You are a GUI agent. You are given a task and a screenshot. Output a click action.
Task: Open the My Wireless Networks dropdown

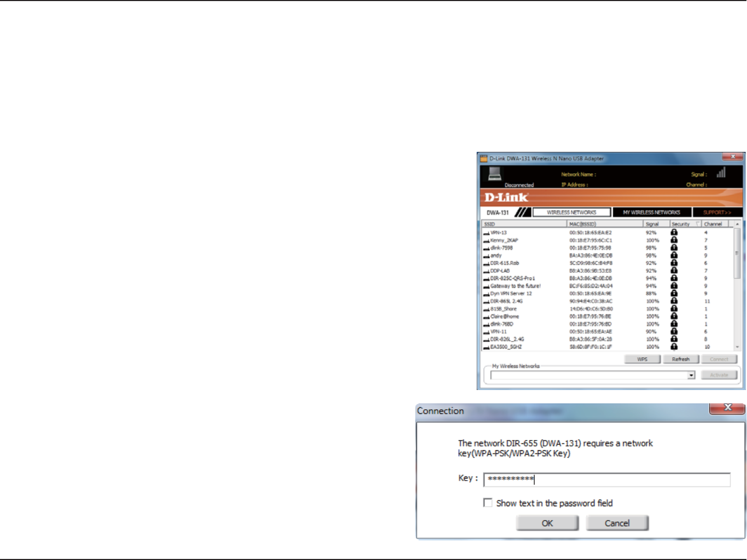691,375
